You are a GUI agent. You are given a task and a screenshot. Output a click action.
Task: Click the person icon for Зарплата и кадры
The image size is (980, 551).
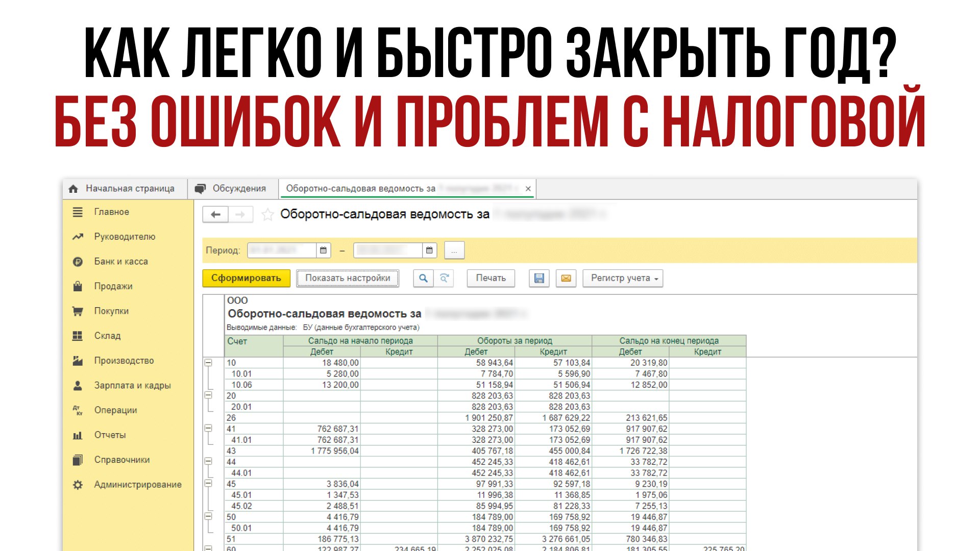78,386
